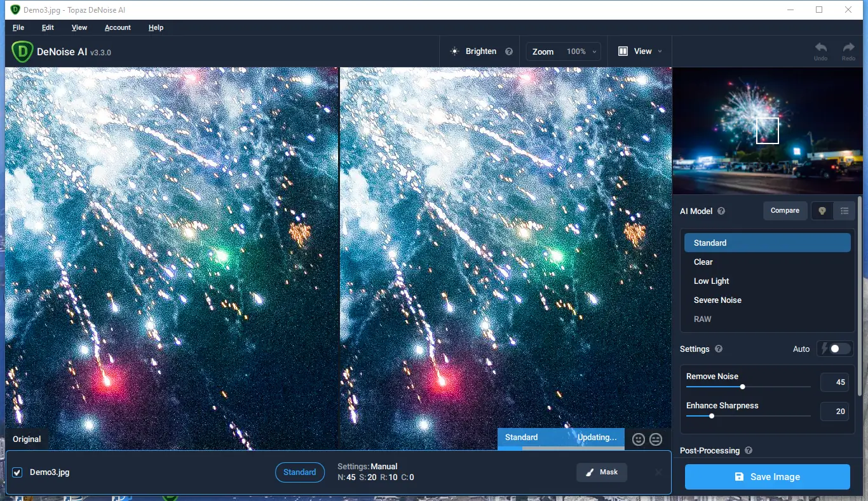The image size is (868, 501).
Task: Click the 'Updating...' status label
Action: [x=597, y=438]
